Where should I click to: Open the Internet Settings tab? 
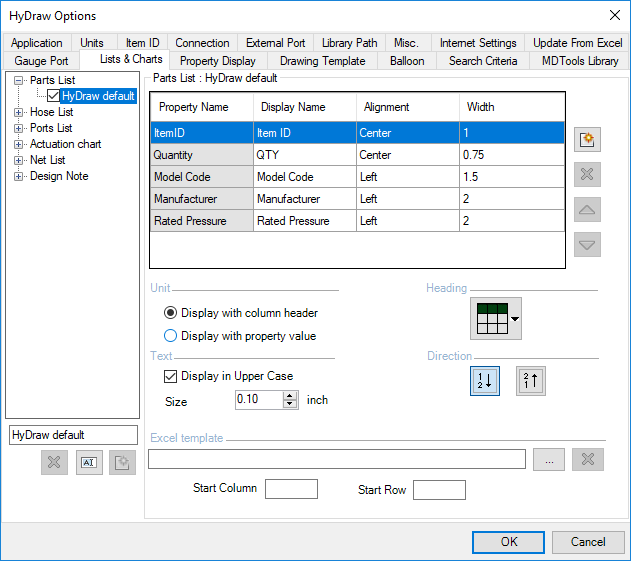click(x=478, y=43)
